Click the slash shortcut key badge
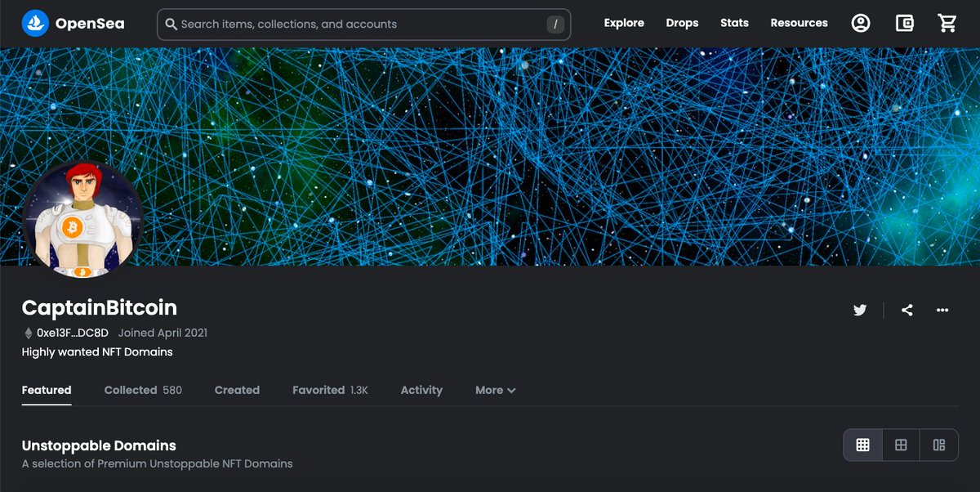The image size is (980, 492). point(555,25)
